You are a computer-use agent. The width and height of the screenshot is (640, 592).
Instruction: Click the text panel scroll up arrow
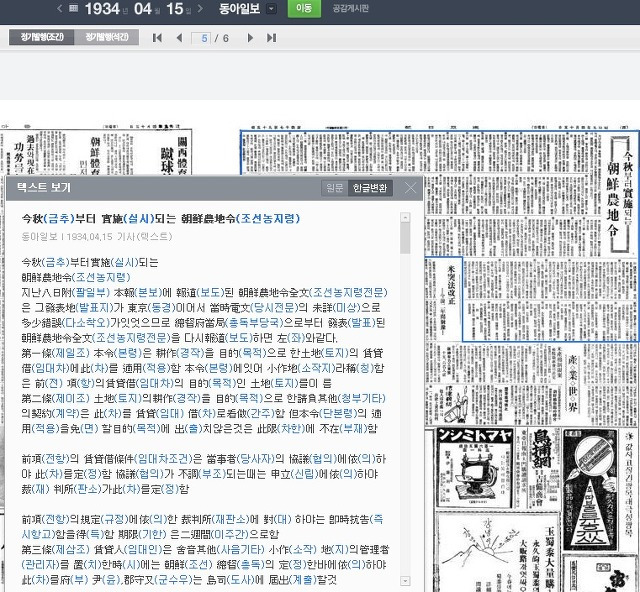coord(405,218)
